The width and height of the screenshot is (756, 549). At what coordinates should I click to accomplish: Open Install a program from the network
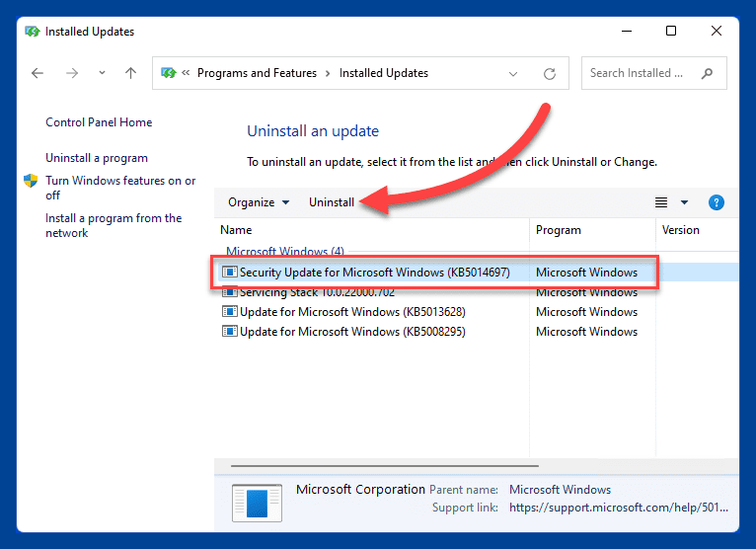pyautogui.click(x=113, y=225)
